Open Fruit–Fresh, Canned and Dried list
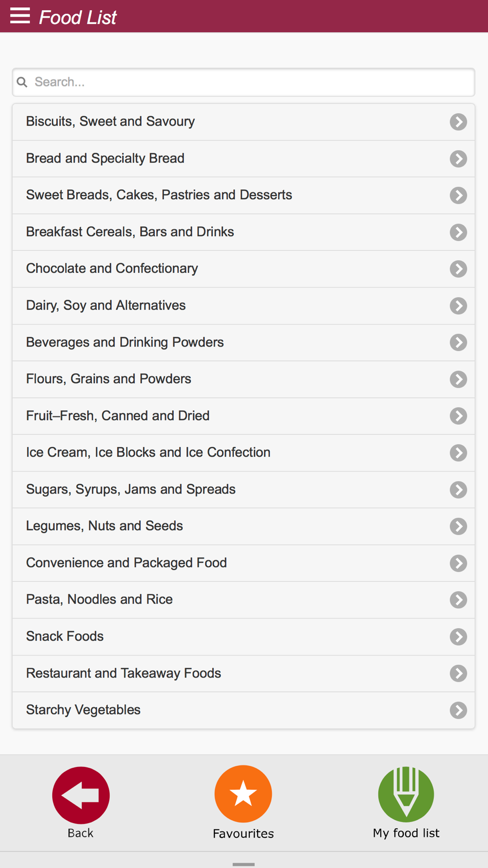 pyautogui.click(x=244, y=416)
